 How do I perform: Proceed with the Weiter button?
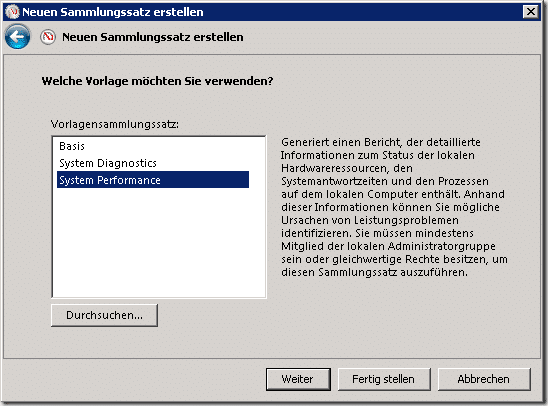[298, 379]
